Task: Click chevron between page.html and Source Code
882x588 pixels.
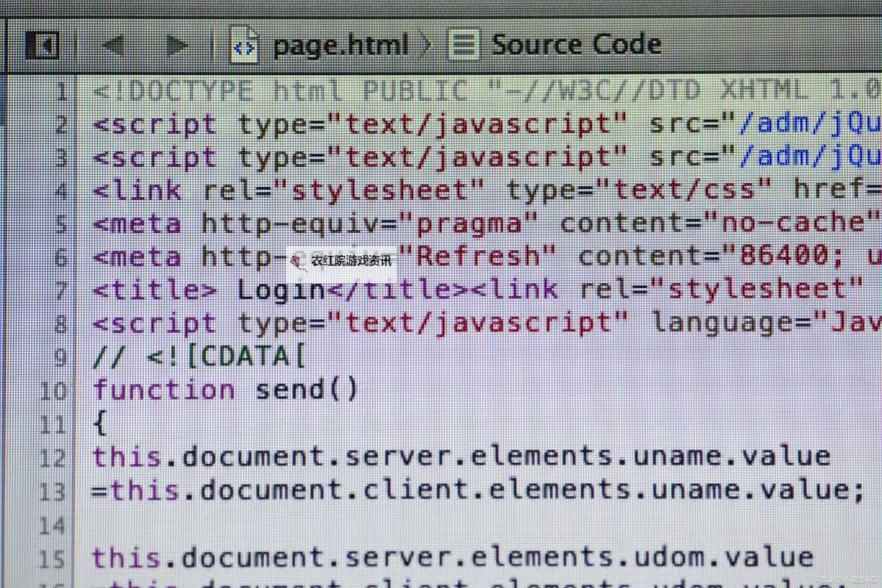Action: pos(427,46)
